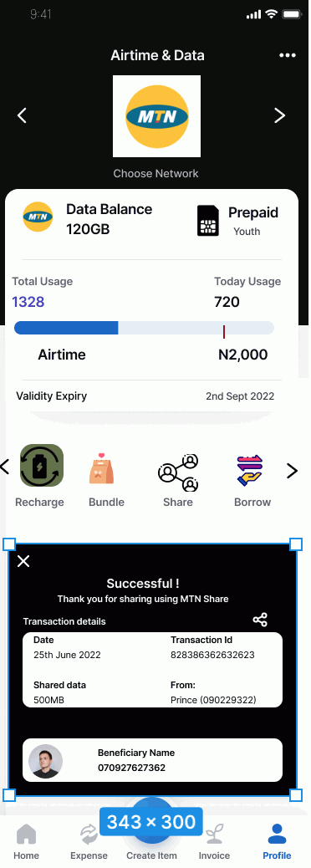Switch to the Home tab
This screenshot has width=311, height=868.
pos(26,841)
